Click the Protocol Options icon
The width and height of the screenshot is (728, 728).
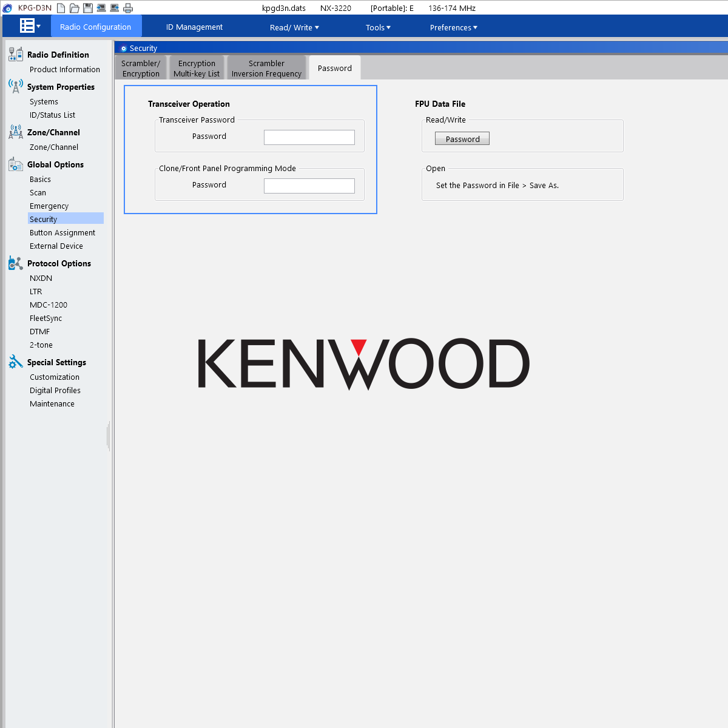pyautogui.click(x=15, y=263)
